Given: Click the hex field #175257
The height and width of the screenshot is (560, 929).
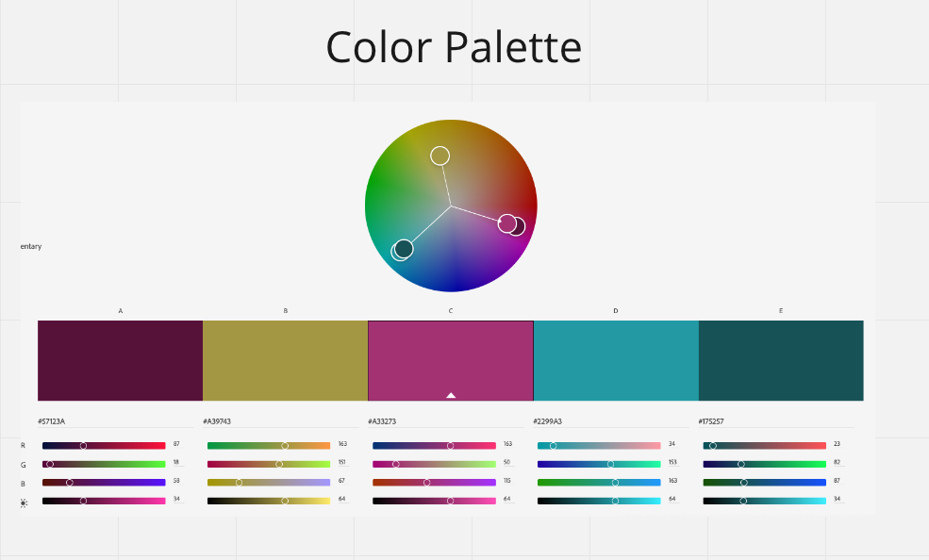Looking at the screenshot, I should 776,421.
